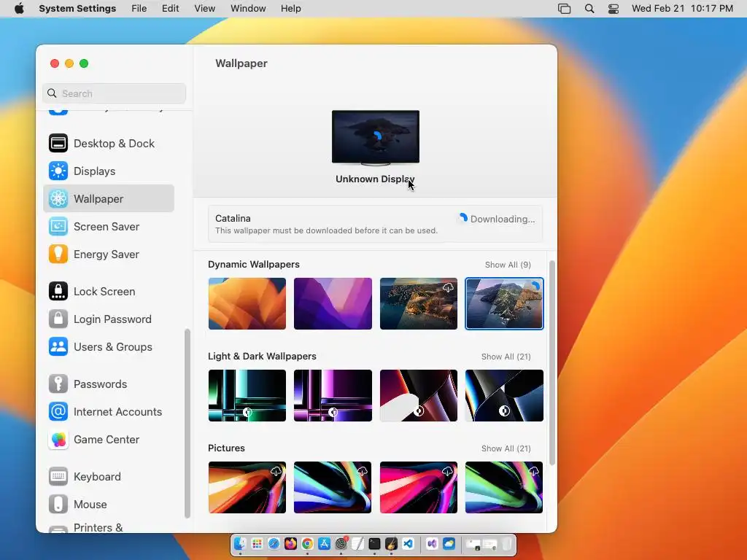Open Users & Groups settings
The width and height of the screenshot is (747, 560).
coord(109,346)
